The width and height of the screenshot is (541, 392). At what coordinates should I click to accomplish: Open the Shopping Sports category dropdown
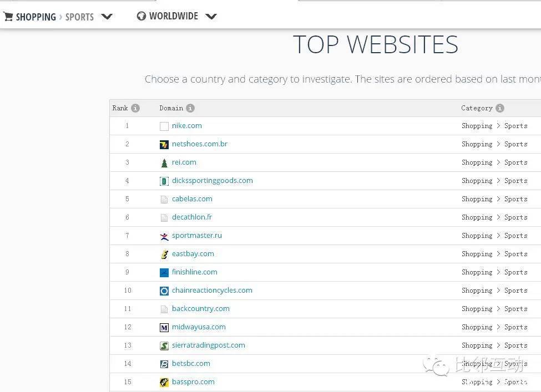point(107,16)
